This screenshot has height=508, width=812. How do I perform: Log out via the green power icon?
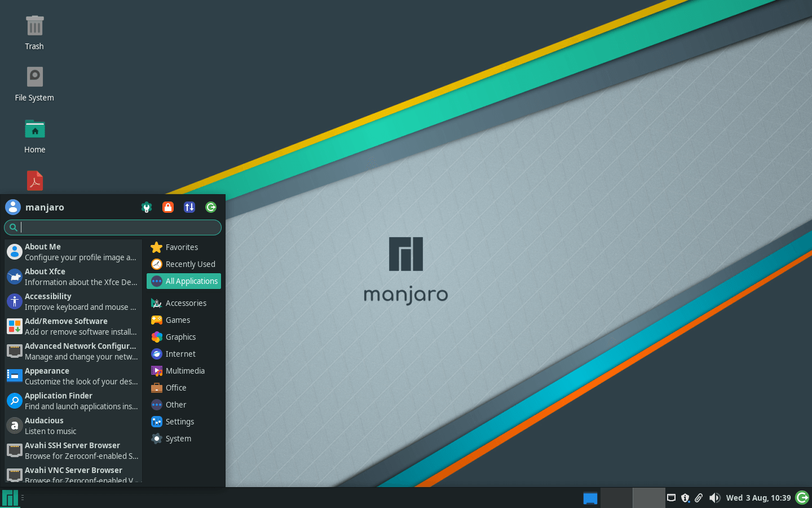[210, 207]
